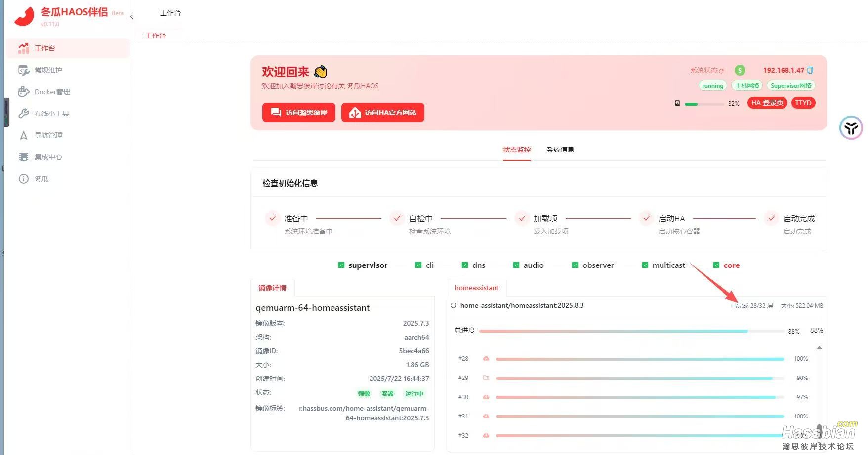Viewport: 868px width, 455px height.
Task: Click the Supervisor网络 tag
Action: [x=791, y=86]
